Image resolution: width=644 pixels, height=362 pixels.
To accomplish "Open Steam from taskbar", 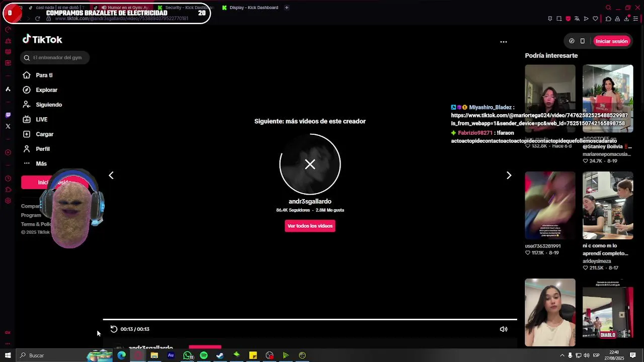I will tap(220, 355).
